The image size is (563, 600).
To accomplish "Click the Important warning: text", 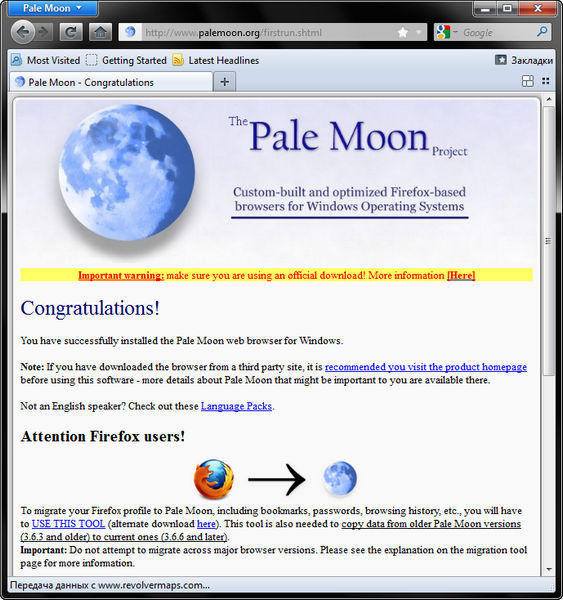I will (121, 276).
